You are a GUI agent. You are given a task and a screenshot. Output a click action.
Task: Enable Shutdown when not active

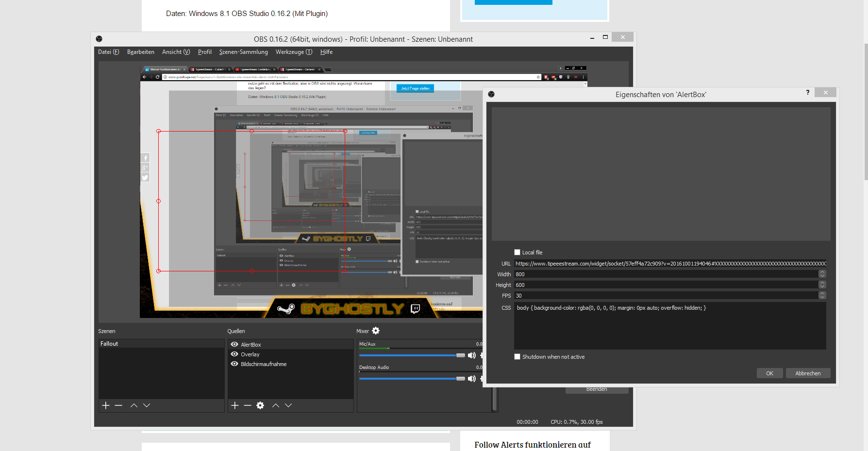[517, 356]
